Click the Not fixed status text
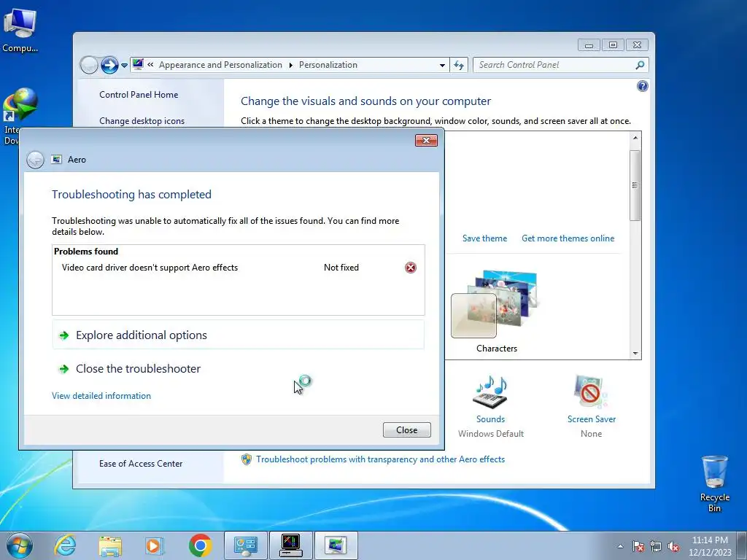Screen dimensions: 747x560 click(341, 268)
